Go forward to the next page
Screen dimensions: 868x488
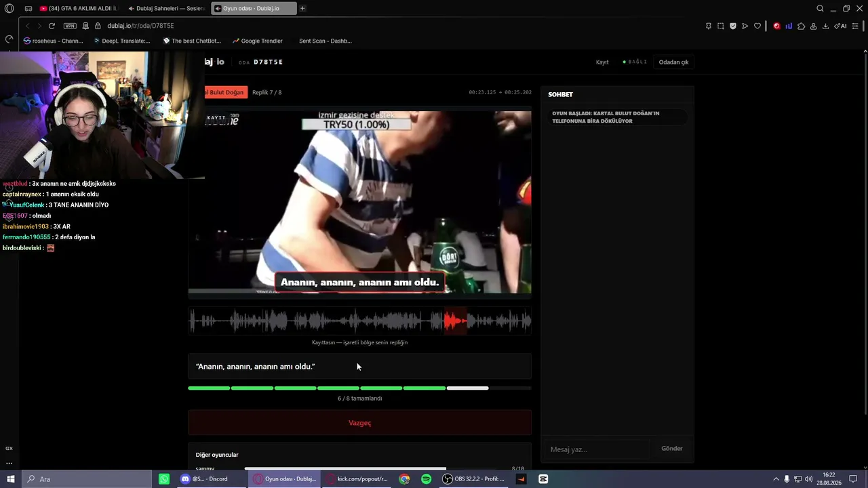39,26
